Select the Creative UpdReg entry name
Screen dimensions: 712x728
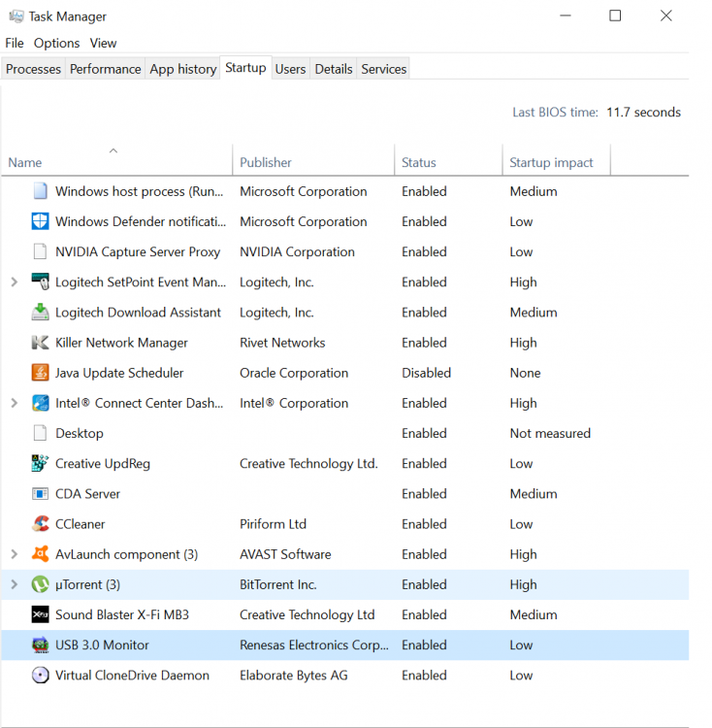[103, 463]
